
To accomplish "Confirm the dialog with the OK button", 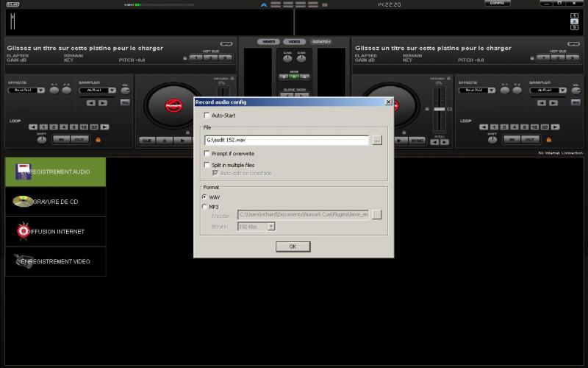I will 293,247.
